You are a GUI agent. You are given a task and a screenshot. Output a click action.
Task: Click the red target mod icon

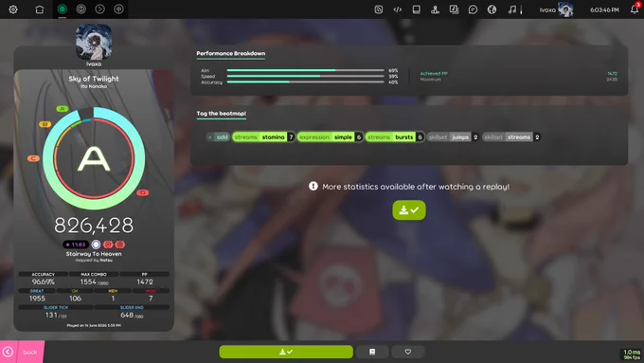pyautogui.click(x=108, y=245)
